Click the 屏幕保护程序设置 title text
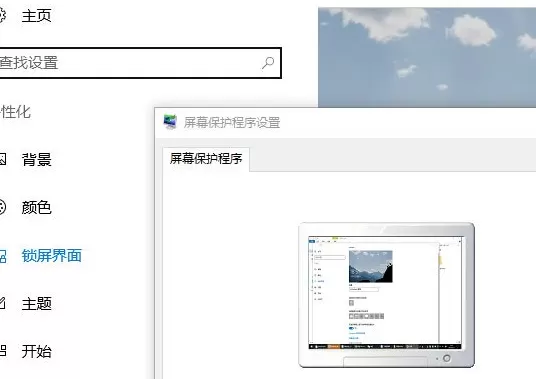 232,123
